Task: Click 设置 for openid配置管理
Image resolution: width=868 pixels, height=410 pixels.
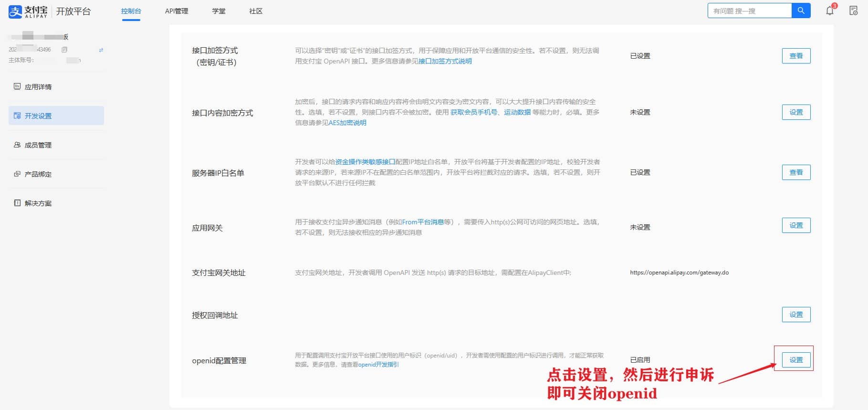Action: 796,360
